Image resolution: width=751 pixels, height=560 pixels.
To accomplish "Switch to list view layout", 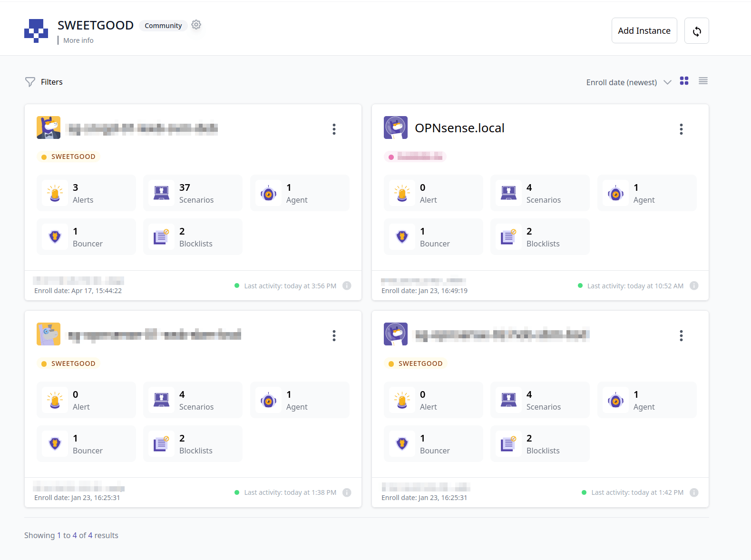I will [x=703, y=81].
